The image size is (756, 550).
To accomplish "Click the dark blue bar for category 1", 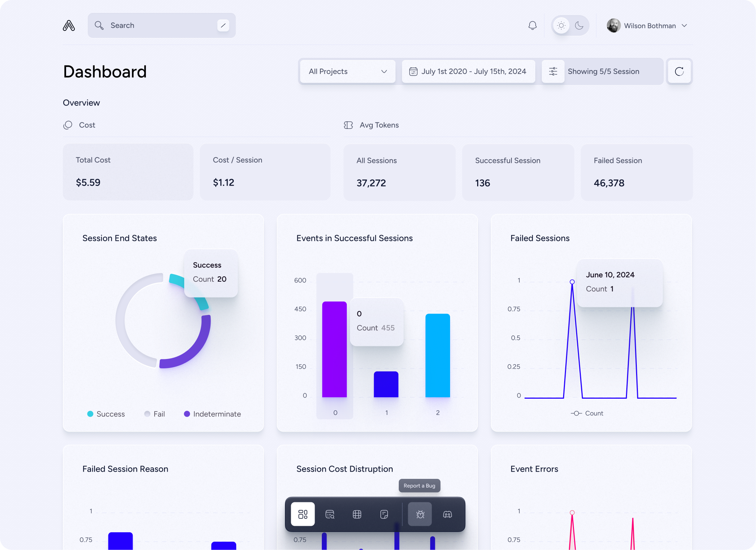I will pos(386,384).
